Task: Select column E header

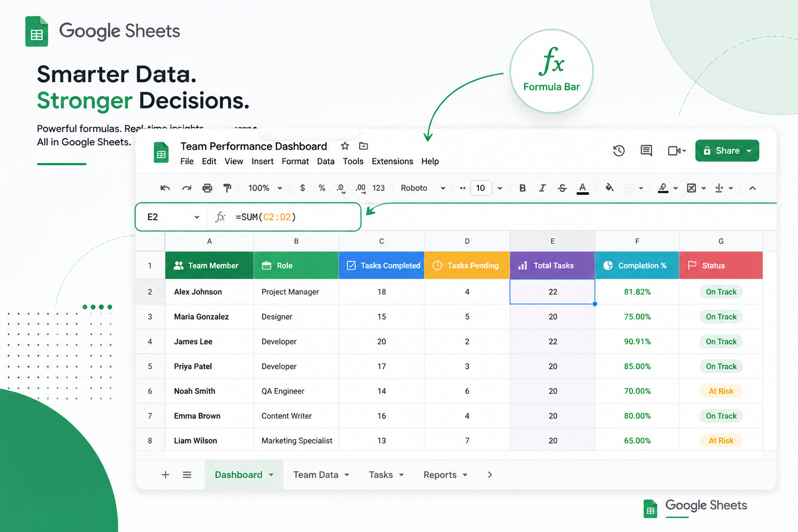Action: coord(552,242)
